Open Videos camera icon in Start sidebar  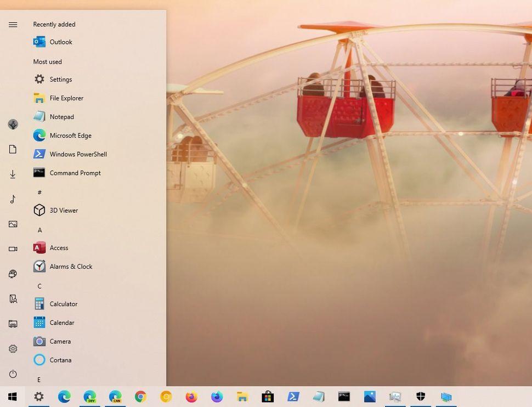click(x=13, y=249)
